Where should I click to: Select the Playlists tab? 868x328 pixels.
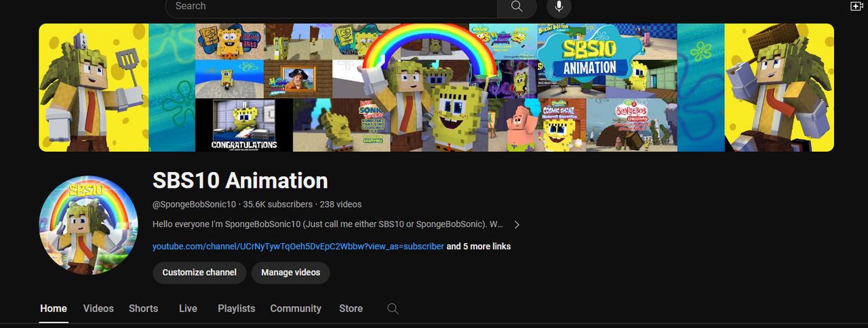(x=237, y=308)
